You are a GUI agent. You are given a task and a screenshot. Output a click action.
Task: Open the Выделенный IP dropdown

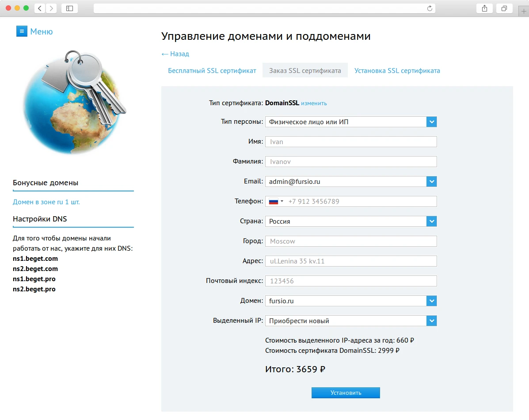click(432, 321)
